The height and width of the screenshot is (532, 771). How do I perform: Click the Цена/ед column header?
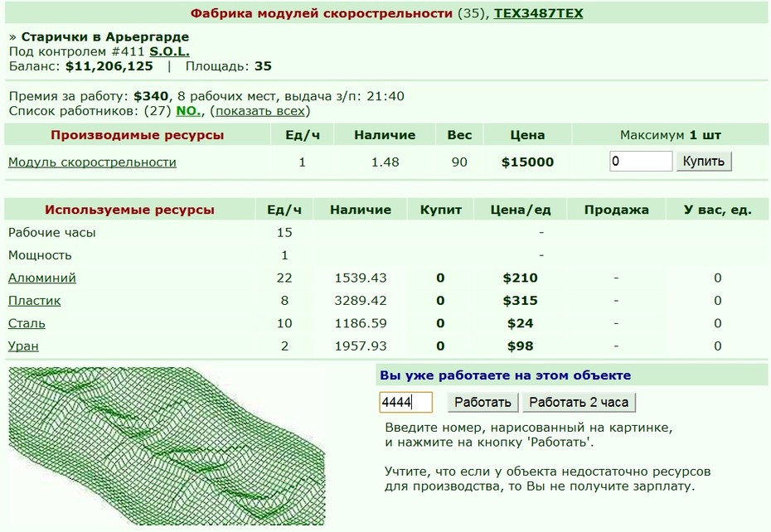pyautogui.click(x=521, y=210)
